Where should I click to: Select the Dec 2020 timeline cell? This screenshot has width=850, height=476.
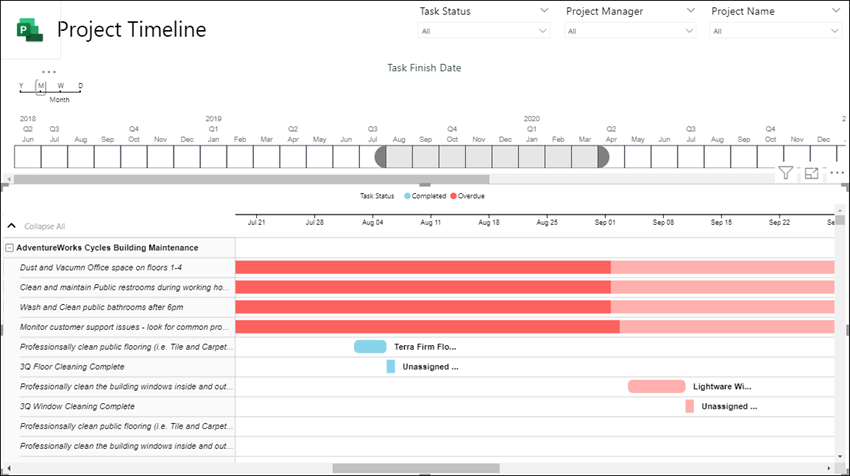point(823,157)
